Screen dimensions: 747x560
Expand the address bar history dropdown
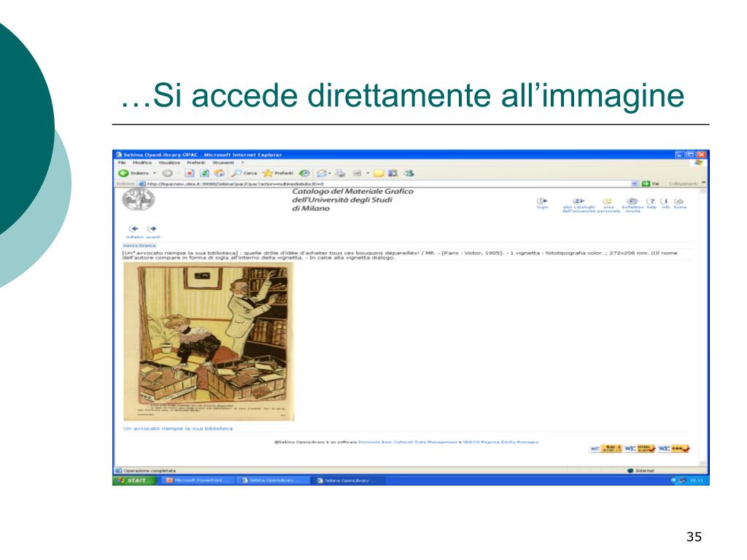click(634, 184)
